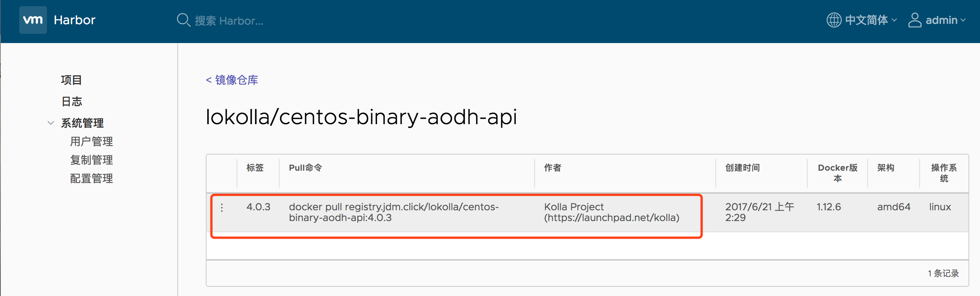Screen dimensions: 980x296
Task: Click the 架构 column header
Action: coord(886,168)
